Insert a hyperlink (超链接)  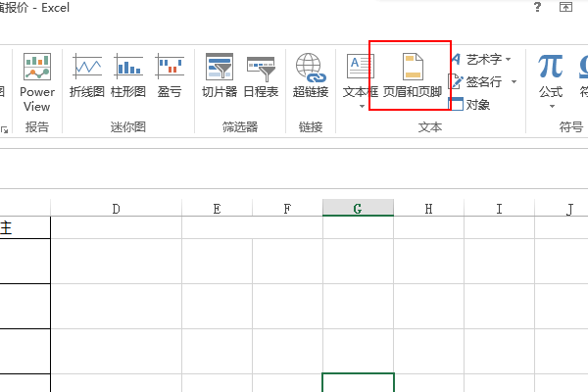(311, 75)
